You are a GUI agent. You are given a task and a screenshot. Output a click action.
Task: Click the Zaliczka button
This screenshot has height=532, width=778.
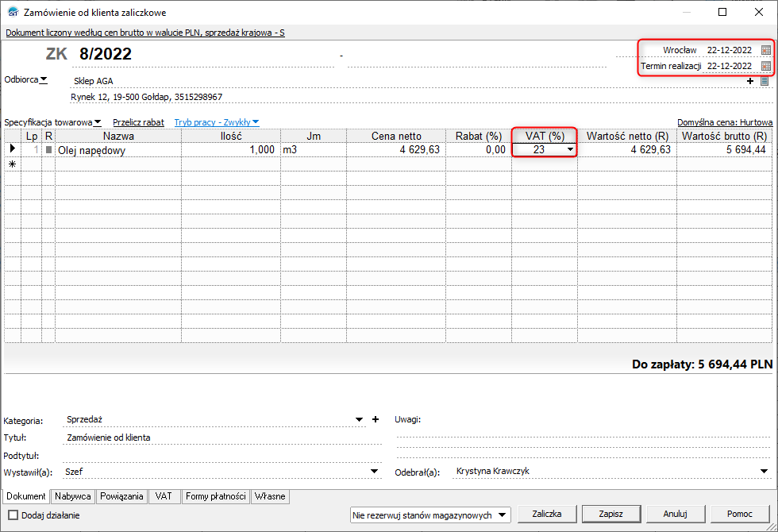[x=547, y=515]
